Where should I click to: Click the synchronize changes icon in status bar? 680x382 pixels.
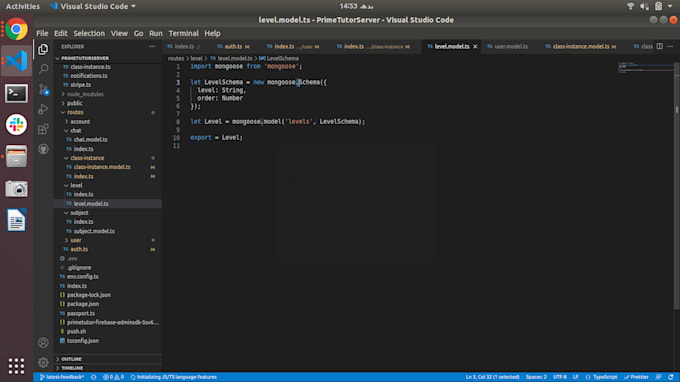point(94,377)
